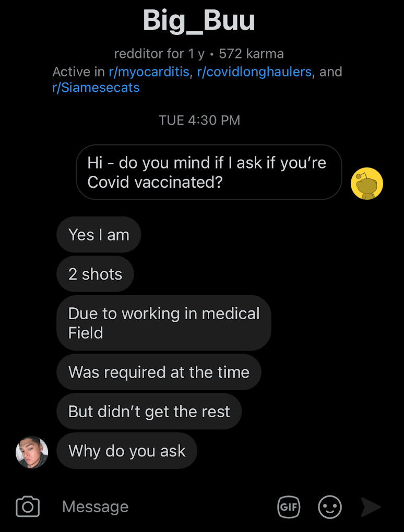Tap the "Due to working in medical Field" message
The width and height of the screenshot is (404, 532).
tap(164, 323)
